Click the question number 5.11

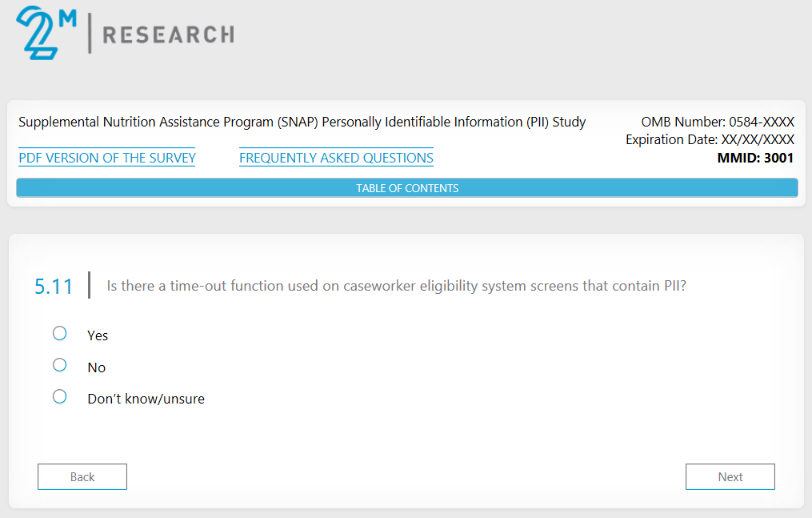pos(54,287)
